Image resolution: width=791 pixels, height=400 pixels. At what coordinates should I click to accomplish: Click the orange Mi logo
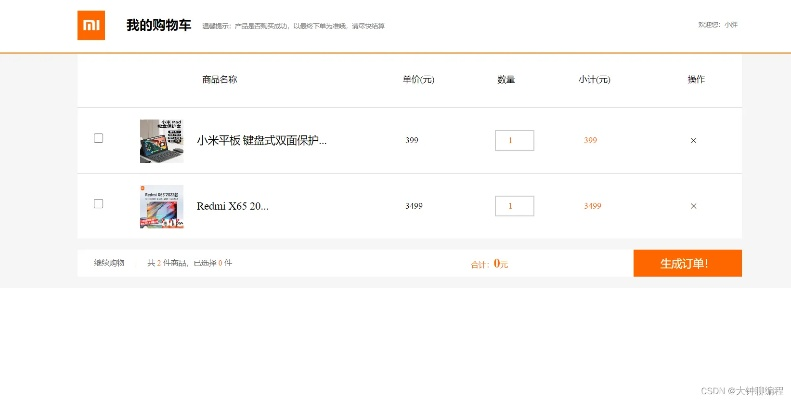point(91,25)
